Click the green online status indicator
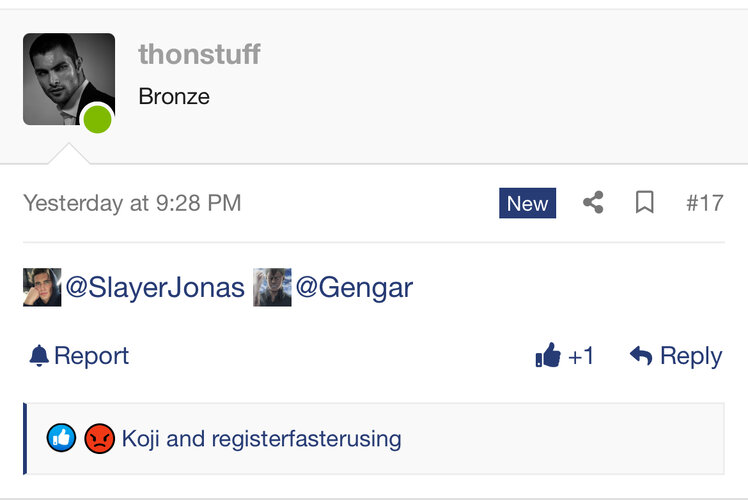Viewport: 748px width, 500px height. (97, 119)
